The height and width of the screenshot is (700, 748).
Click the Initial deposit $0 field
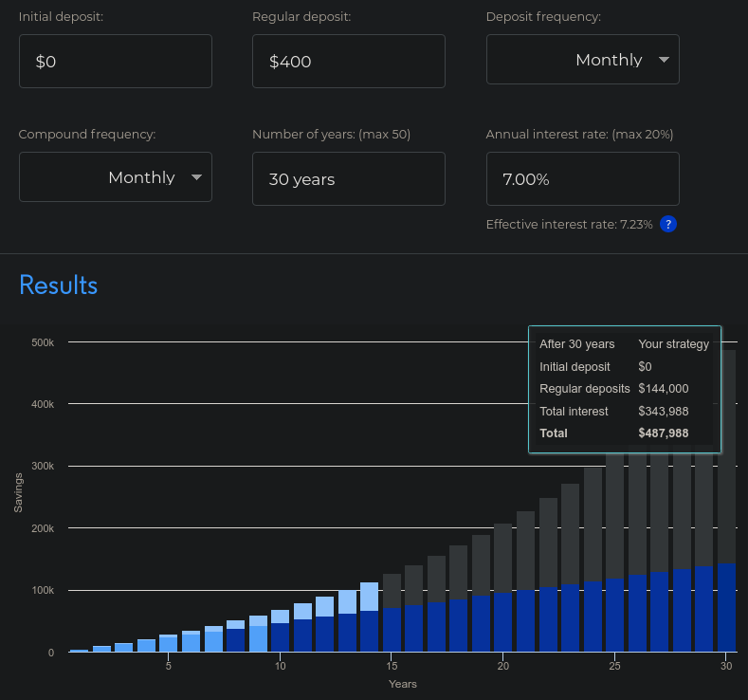tap(116, 61)
